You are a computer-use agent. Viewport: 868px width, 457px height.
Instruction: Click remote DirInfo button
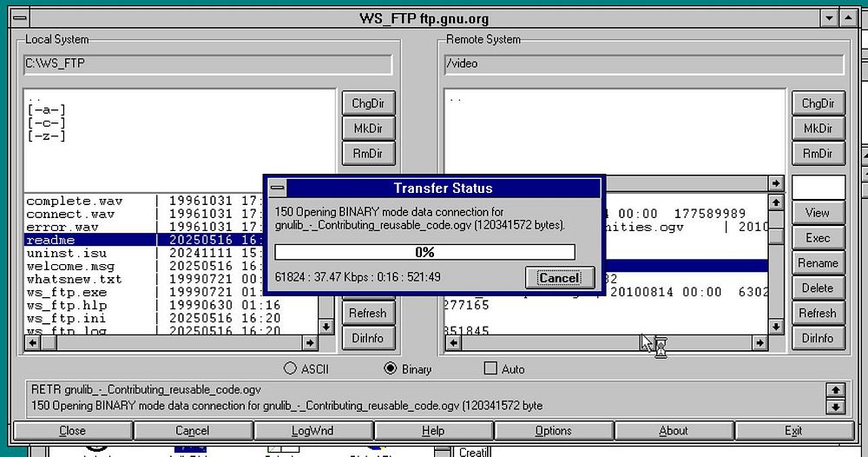[819, 338]
